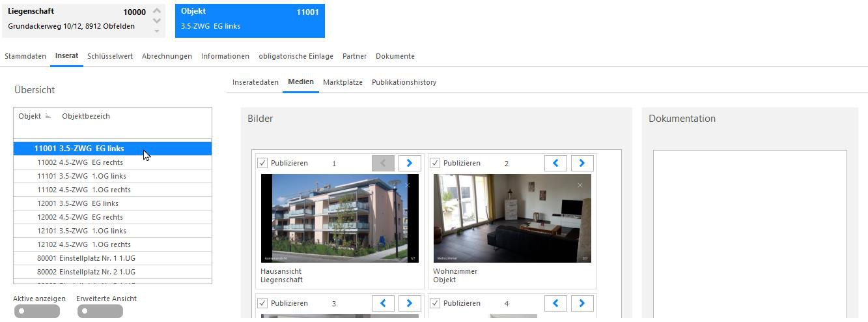This screenshot has height=322, width=868.
Task: Move image 4 forward with right arrow
Action: [582, 303]
